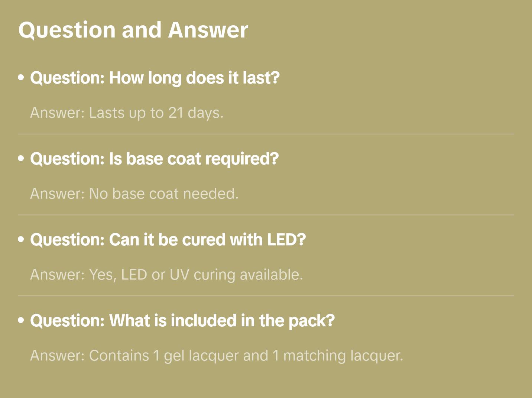Expand the "How long does it last?" question
This screenshot has width=532, height=398.
click(155, 78)
